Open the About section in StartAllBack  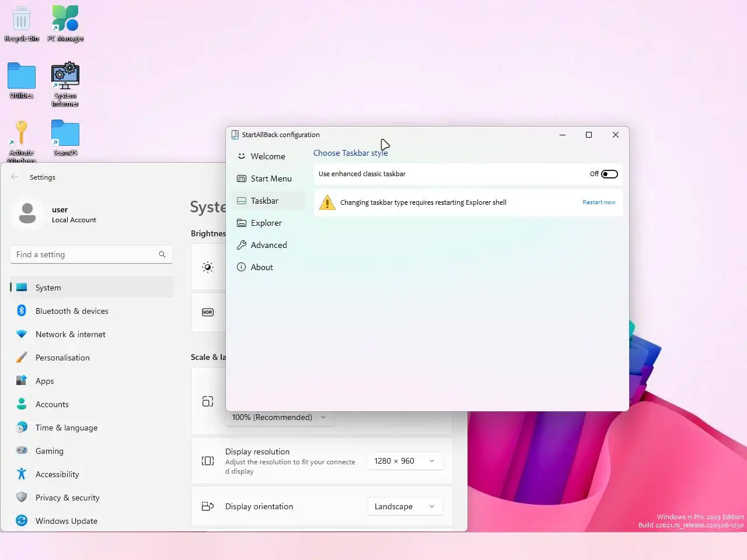coord(268,267)
